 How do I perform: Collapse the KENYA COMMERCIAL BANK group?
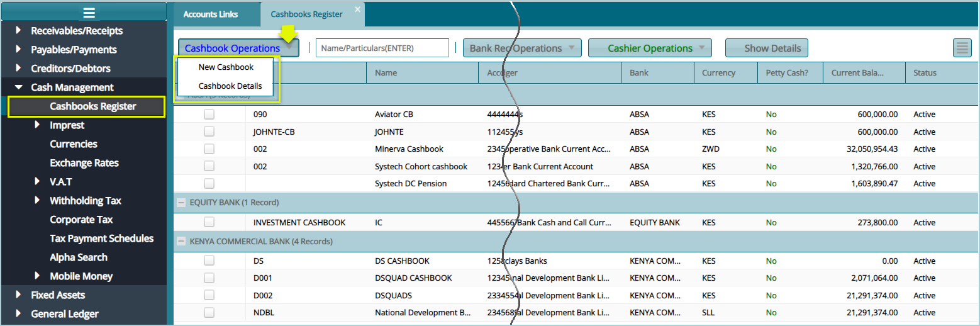(x=181, y=241)
